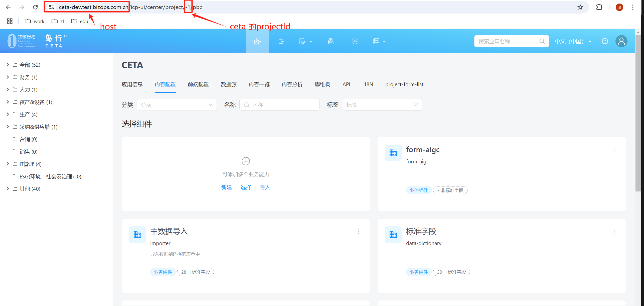Bookmark this page with the star icon
The image size is (644, 306).
pos(580,7)
